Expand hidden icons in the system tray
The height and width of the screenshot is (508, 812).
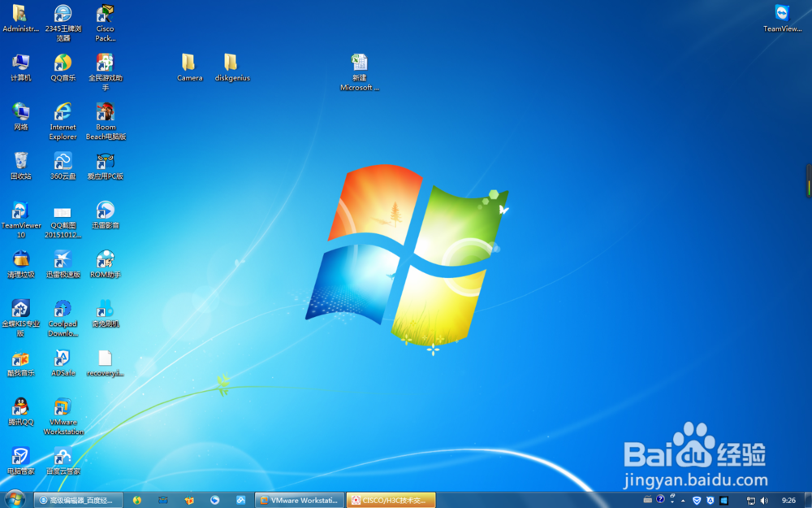tap(682, 501)
